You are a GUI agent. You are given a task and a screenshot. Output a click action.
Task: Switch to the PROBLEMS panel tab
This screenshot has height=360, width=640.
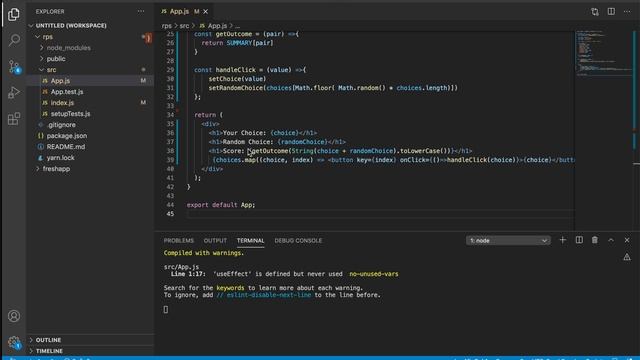pos(179,240)
